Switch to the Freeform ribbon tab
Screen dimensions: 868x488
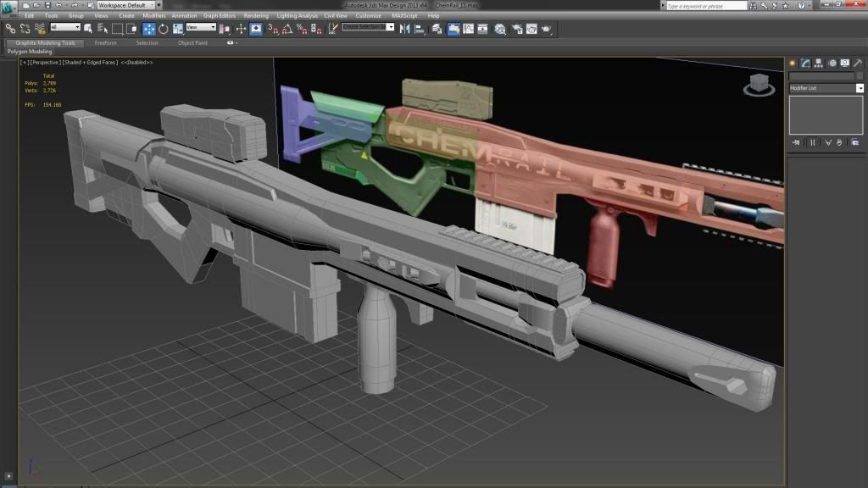(105, 42)
